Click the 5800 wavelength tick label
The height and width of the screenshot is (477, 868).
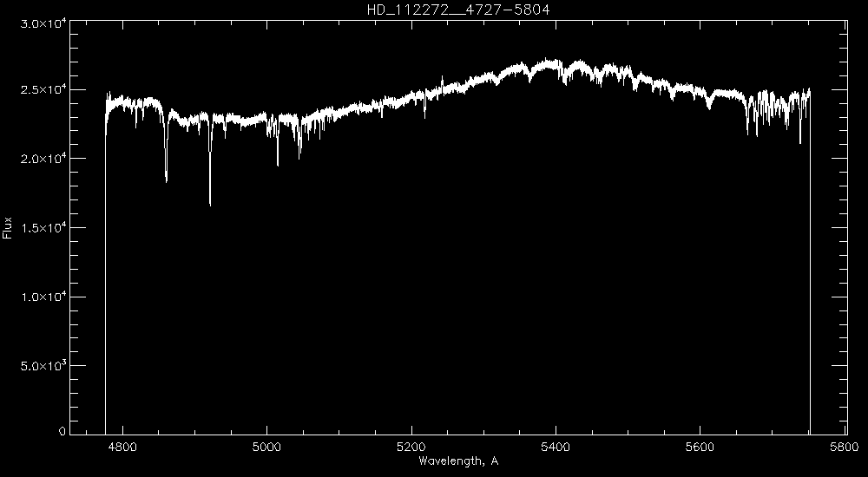(x=845, y=447)
